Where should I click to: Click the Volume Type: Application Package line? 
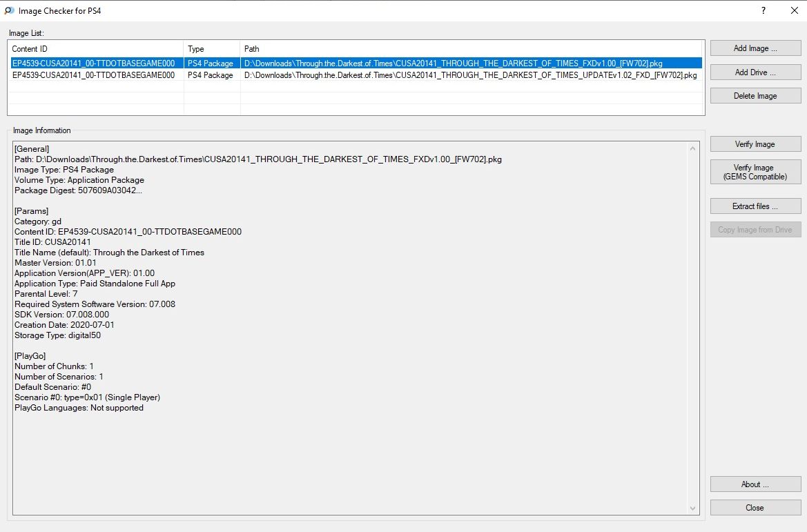pos(79,180)
